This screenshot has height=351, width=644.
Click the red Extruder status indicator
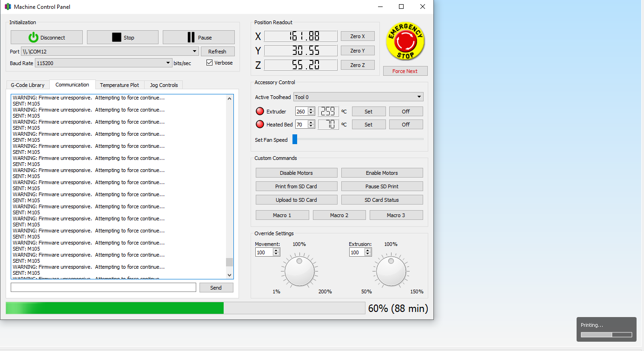tap(260, 112)
